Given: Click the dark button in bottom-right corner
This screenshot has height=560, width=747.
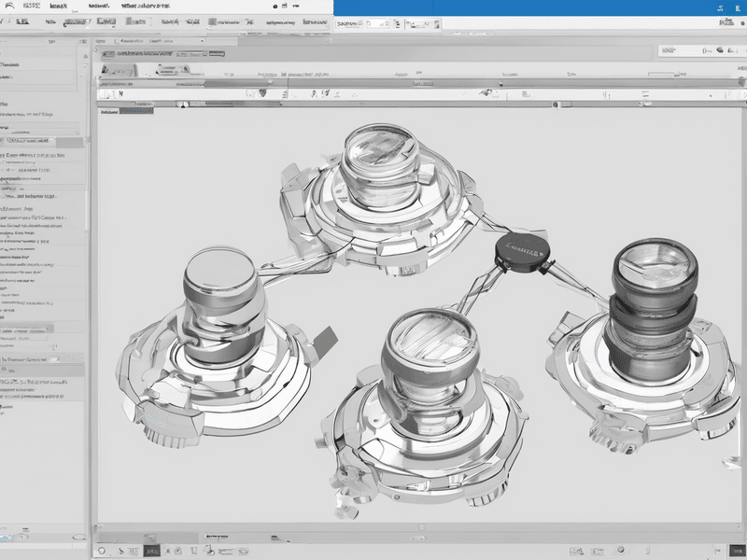Looking at the screenshot, I should tap(738, 551).
